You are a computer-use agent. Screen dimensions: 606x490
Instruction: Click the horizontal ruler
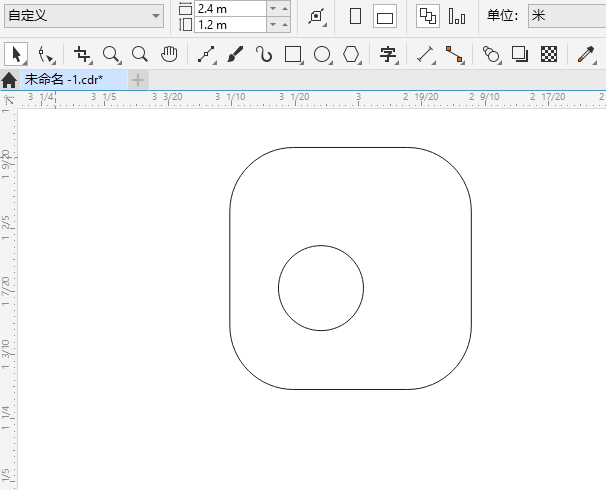click(312, 99)
